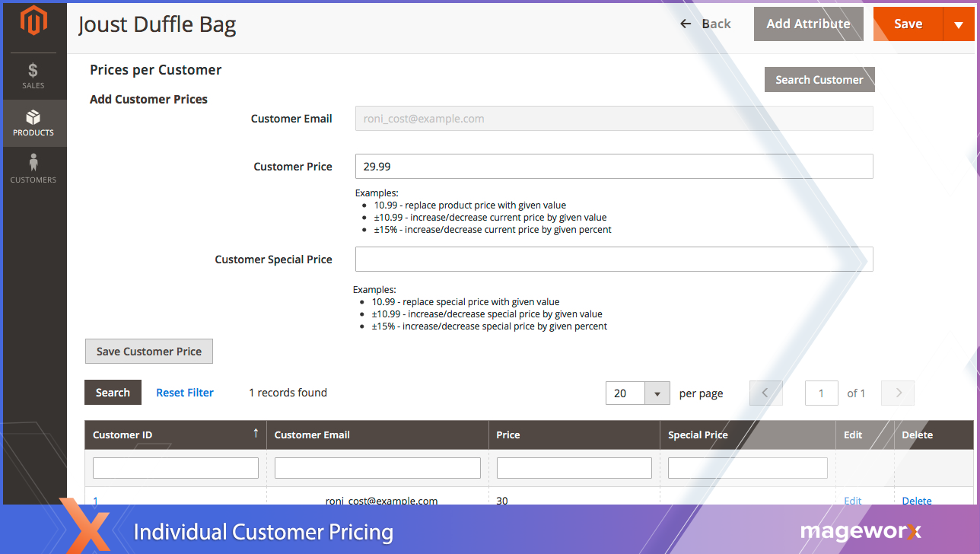Focus the Customer Price input field
This screenshot has height=554, width=980.
pos(613,167)
